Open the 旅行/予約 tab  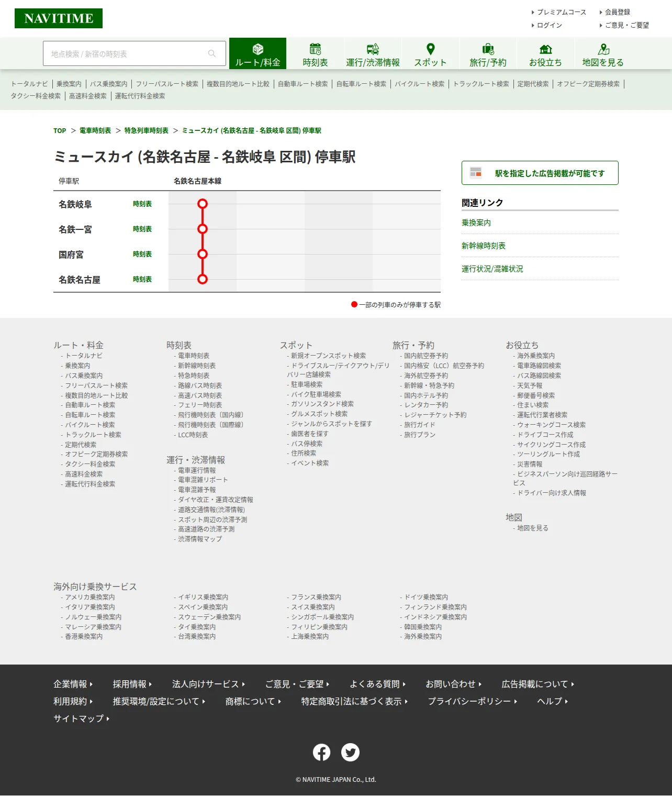(x=488, y=53)
